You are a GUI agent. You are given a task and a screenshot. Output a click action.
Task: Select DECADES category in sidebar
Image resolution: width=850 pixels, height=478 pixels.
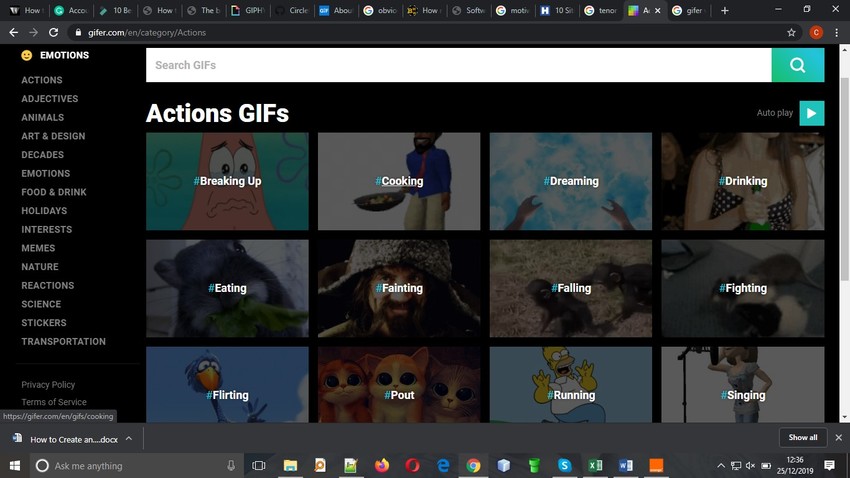tap(43, 155)
